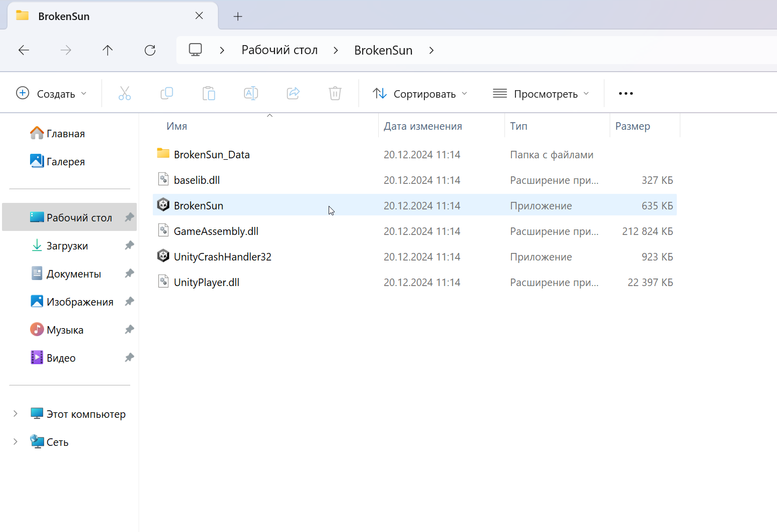Select the UnityCrashHandler32 file name
Viewport: 777px width, 532px height.
(x=222, y=257)
